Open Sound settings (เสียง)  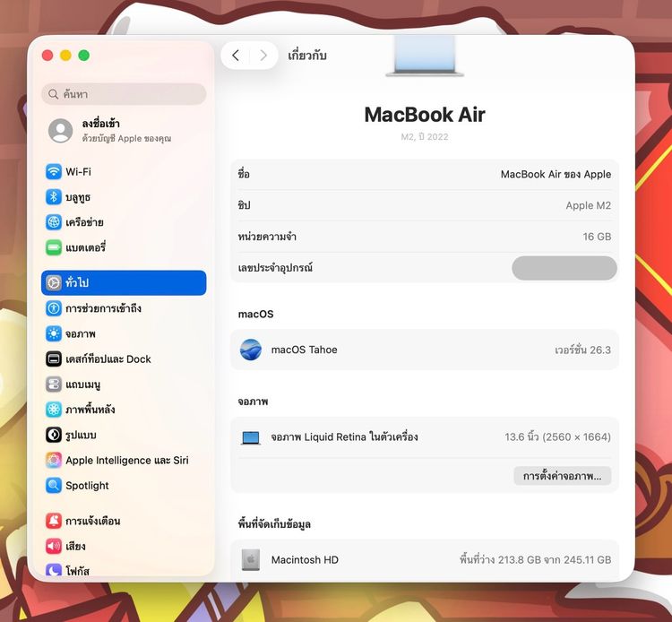point(124,546)
